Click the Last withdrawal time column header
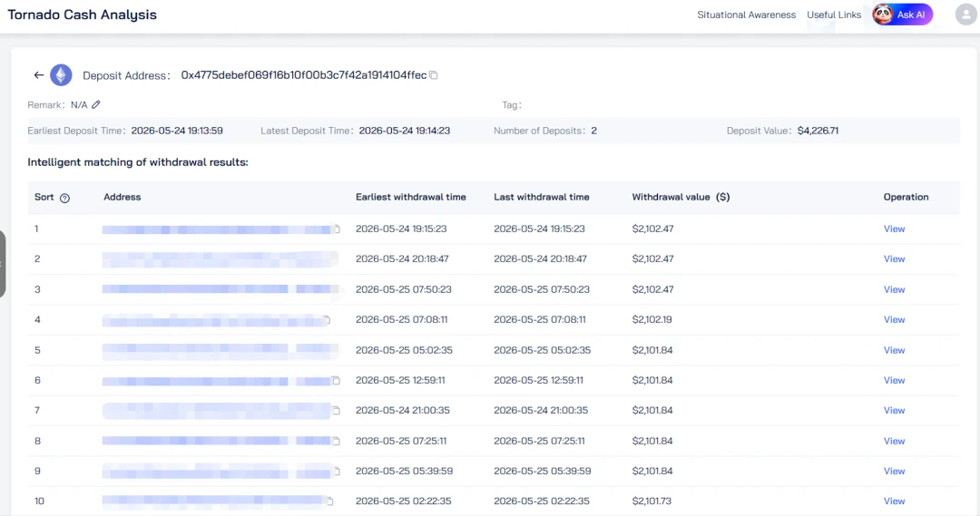Screen dimensions: 980x516 (x=541, y=197)
